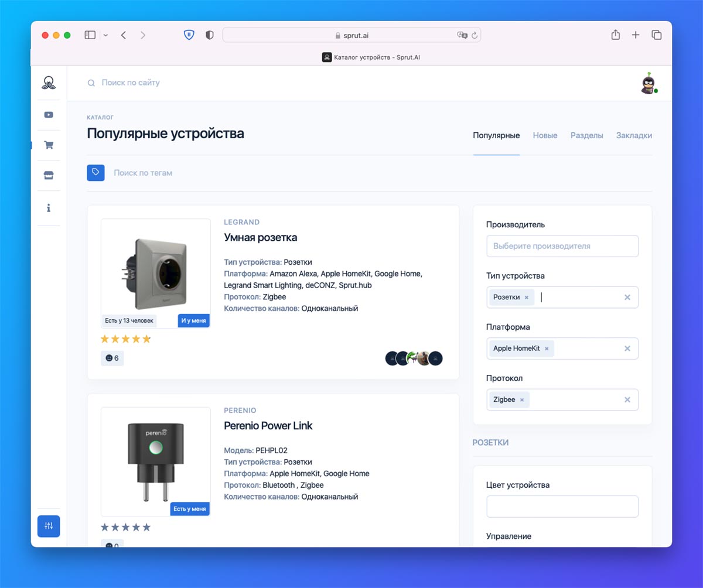Click the И у меня button
Viewport: 703px width, 588px height.
(x=194, y=321)
